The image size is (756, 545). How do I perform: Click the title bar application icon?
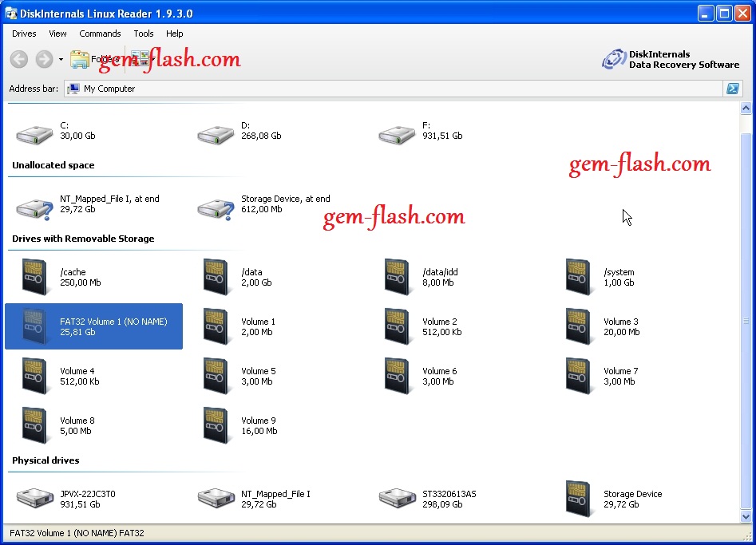tap(10, 14)
